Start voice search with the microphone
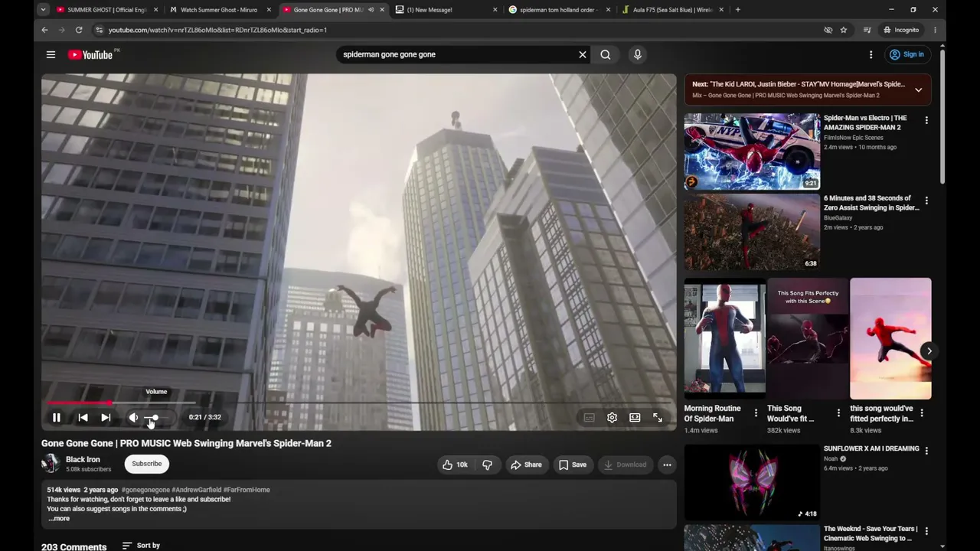The height and width of the screenshot is (551, 980). click(x=637, y=54)
